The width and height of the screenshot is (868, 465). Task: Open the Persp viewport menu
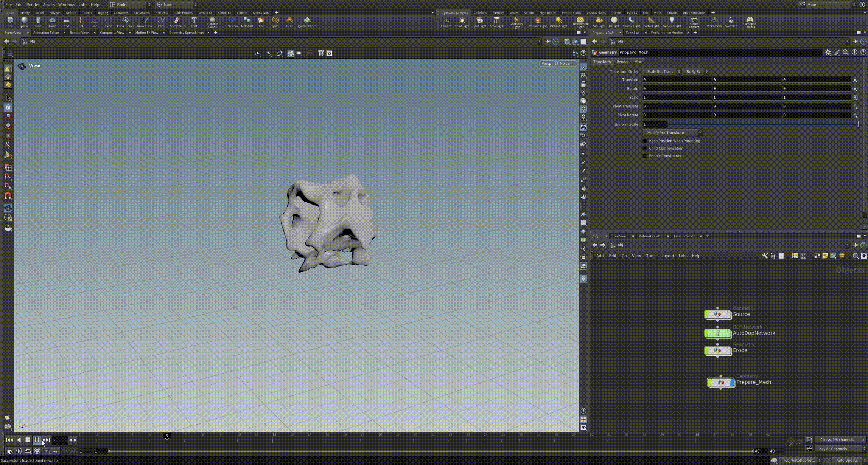coord(547,63)
